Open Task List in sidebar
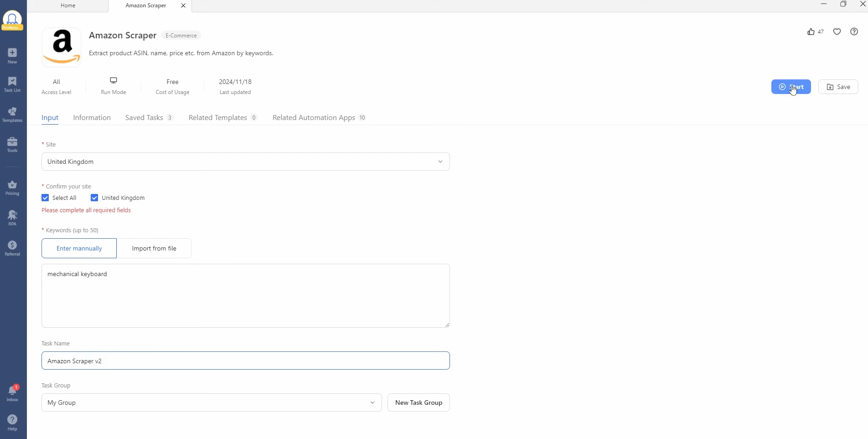Viewport: 868px width, 439px height. pos(12,84)
